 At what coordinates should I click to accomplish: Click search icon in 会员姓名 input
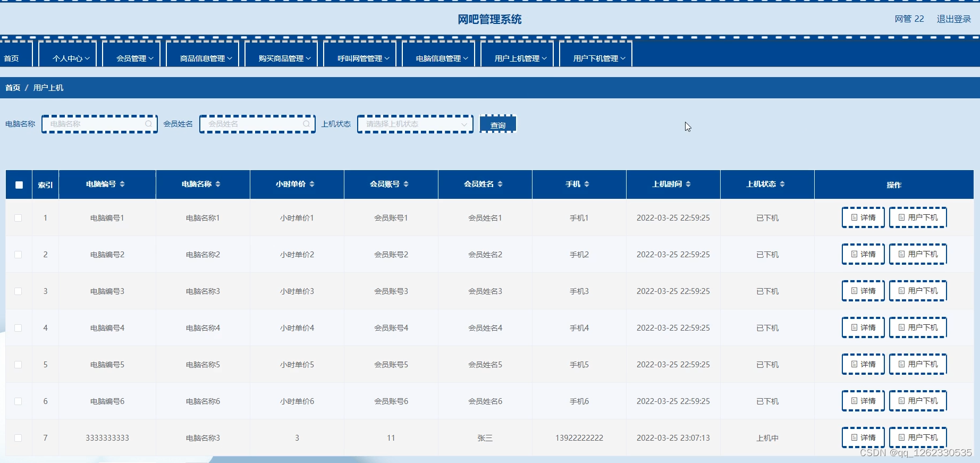click(x=306, y=124)
